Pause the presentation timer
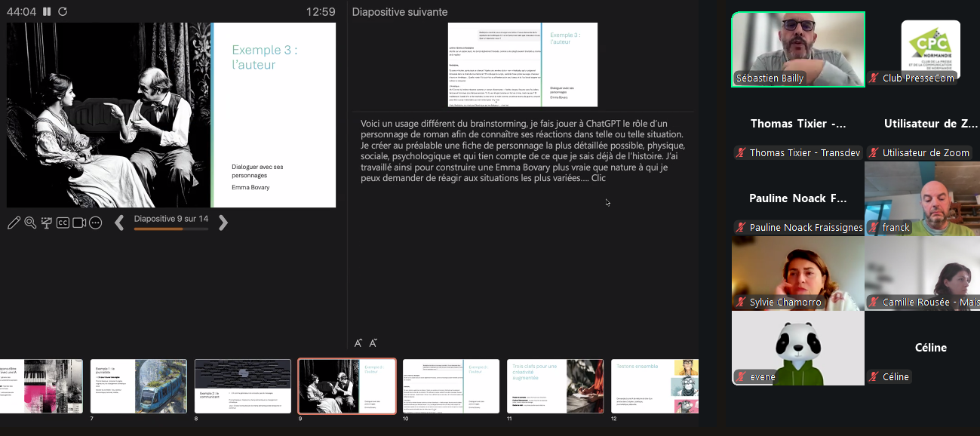Screen dimensions: 980x436 [47, 11]
